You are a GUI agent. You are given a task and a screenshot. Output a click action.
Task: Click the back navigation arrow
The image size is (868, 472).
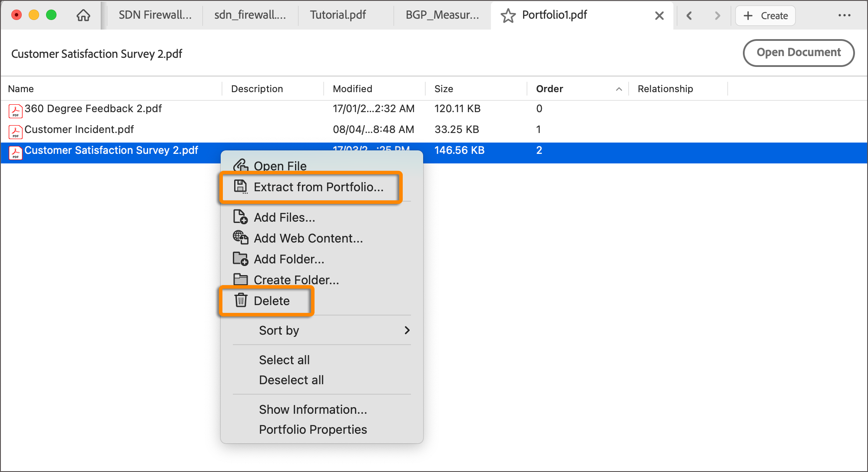[689, 15]
